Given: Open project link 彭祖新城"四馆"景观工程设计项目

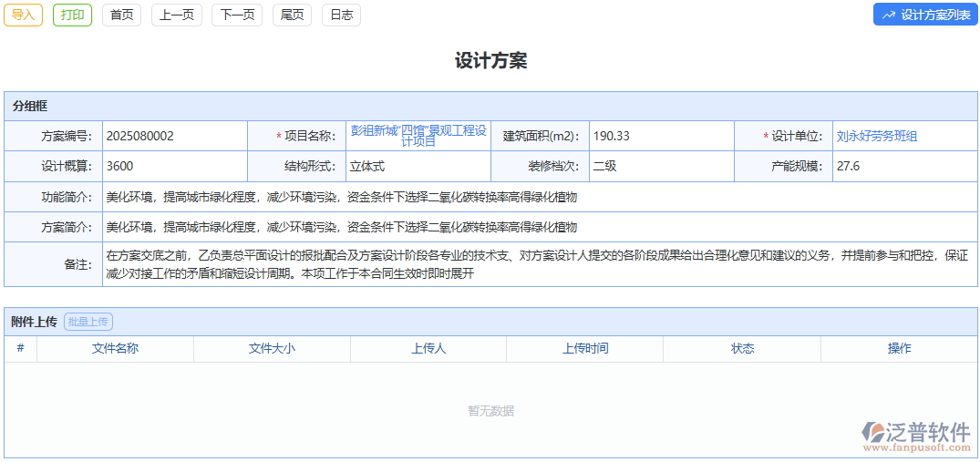Looking at the screenshot, I should (x=418, y=136).
